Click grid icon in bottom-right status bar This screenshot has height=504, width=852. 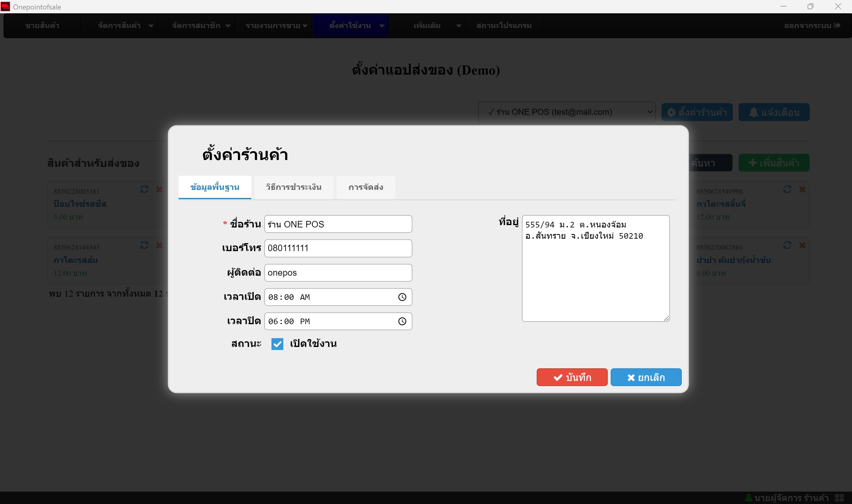pyautogui.click(x=839, y=498)
